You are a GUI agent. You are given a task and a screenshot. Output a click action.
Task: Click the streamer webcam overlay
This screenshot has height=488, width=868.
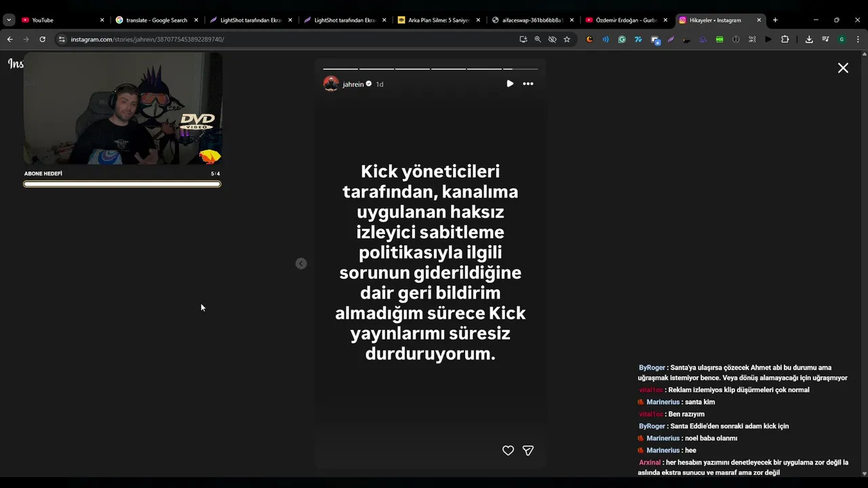[x=123, y=108]
